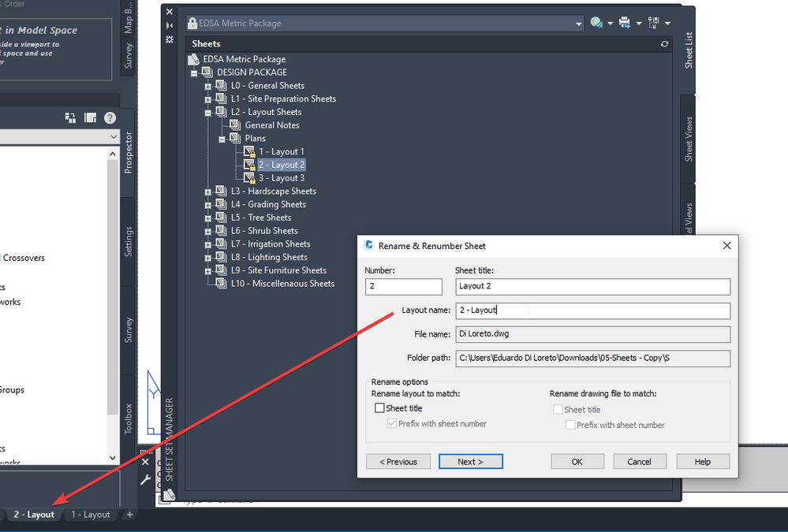Screen dimensions: 788x532
Task: Click the Publish to web globe icon
Action: click(x=596, y=23)
